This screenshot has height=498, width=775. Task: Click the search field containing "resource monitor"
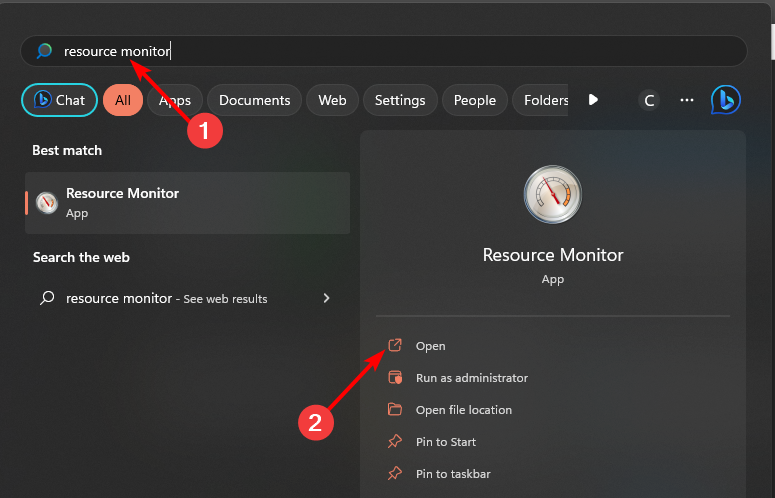coord(384,51)
